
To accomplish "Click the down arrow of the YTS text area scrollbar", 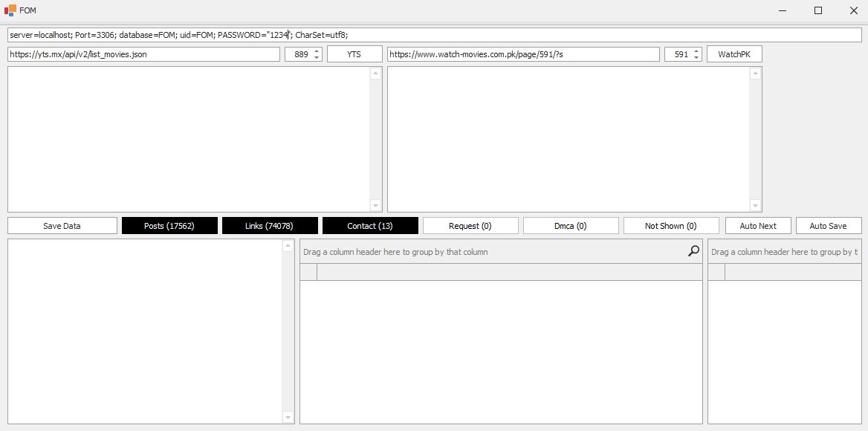I will [x=376, y=205].
